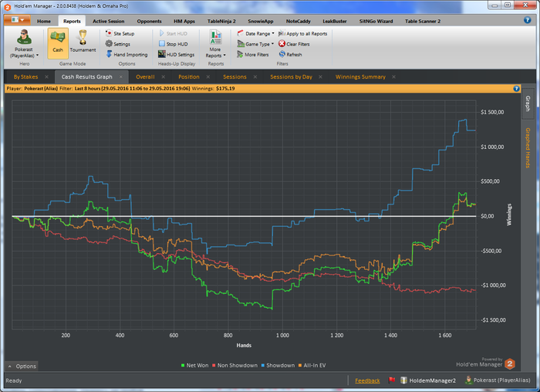Screen dimensions: 540x392
Task: Open the HM Apps tab
Action: [x=184, y=21]
